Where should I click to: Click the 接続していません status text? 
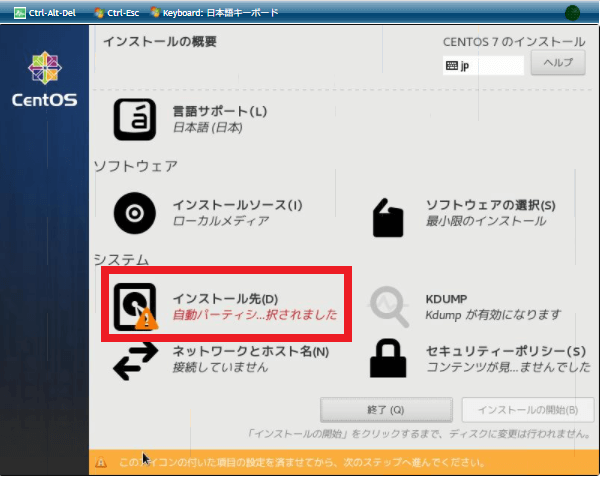[220, 367]
